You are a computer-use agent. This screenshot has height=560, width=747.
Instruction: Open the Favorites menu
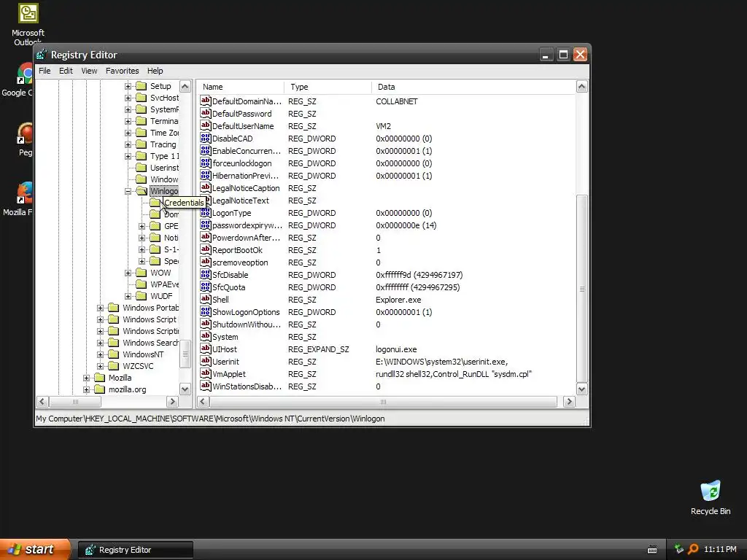[123, 71]
